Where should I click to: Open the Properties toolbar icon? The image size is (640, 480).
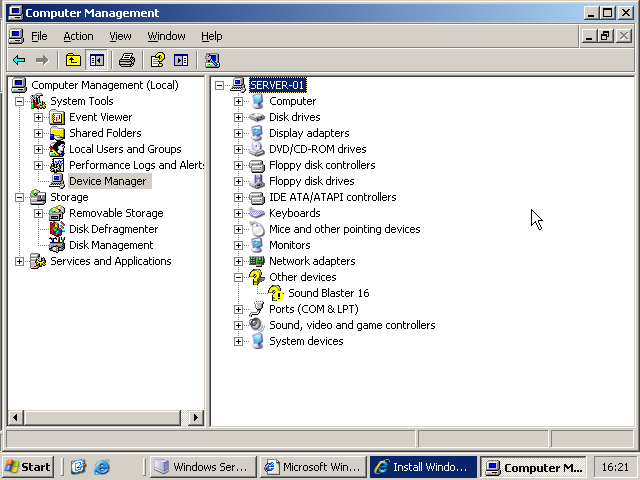(158, 60)
